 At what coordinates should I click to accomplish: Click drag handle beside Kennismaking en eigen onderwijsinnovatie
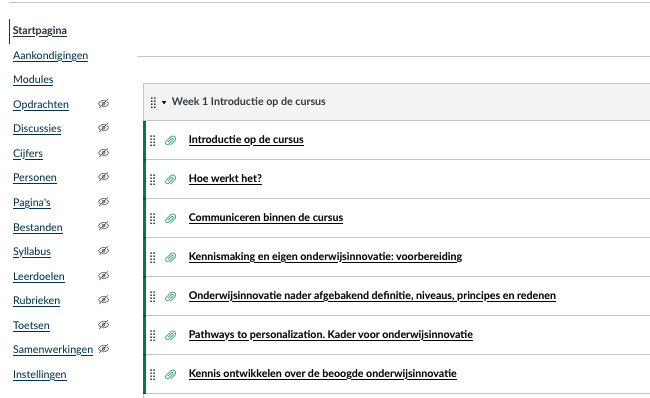coord(153,257)
